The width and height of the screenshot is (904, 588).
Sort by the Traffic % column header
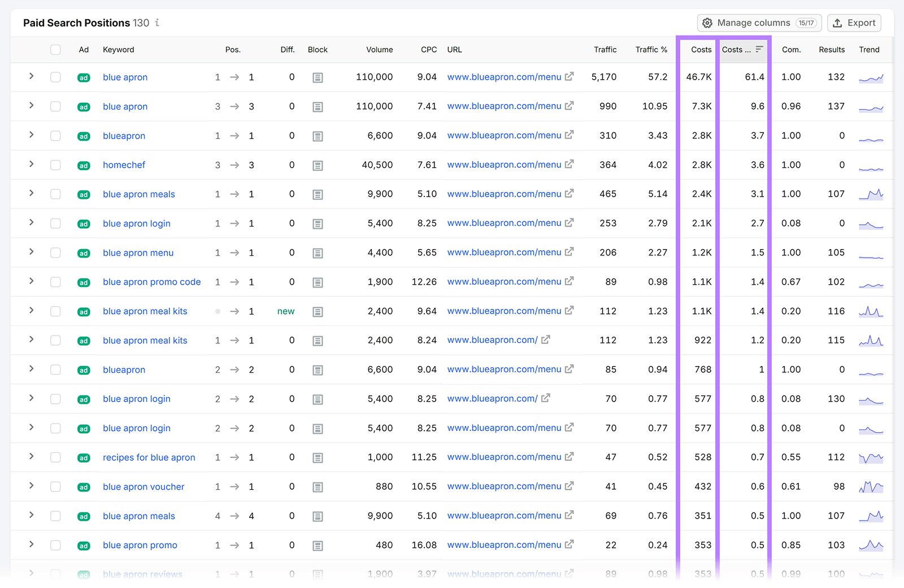651,50
